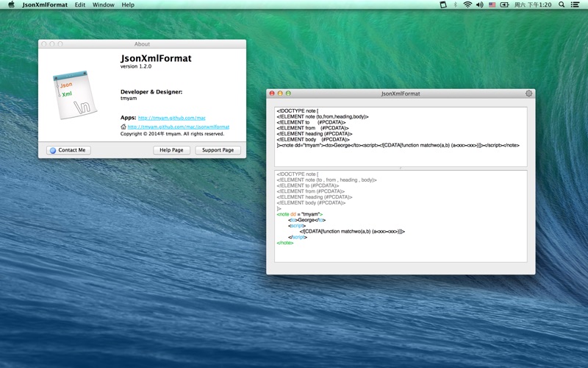The width and height of the screenshot is (588, 368).
Task: Minimize JsonXmlFormat window with yellow button
Action: point(280,93)
